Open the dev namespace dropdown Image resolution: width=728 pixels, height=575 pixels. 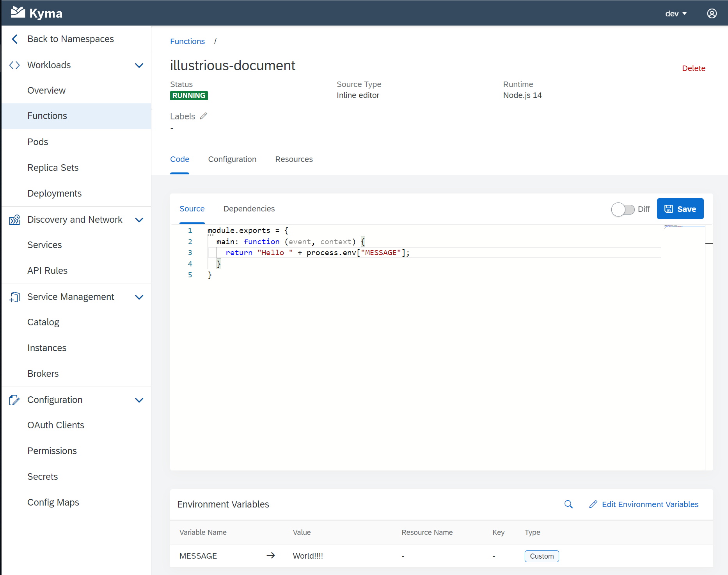point(676,13)
